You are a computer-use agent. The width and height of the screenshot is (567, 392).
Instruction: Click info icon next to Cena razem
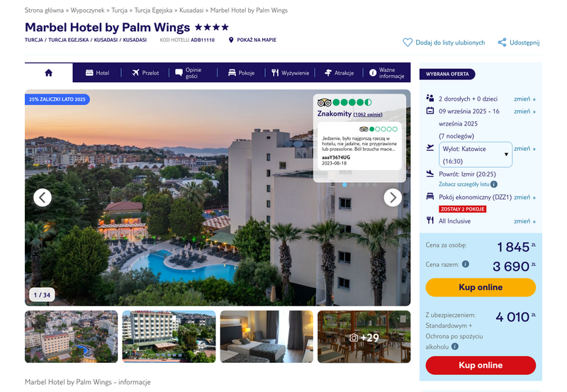[x=466, y=264]
